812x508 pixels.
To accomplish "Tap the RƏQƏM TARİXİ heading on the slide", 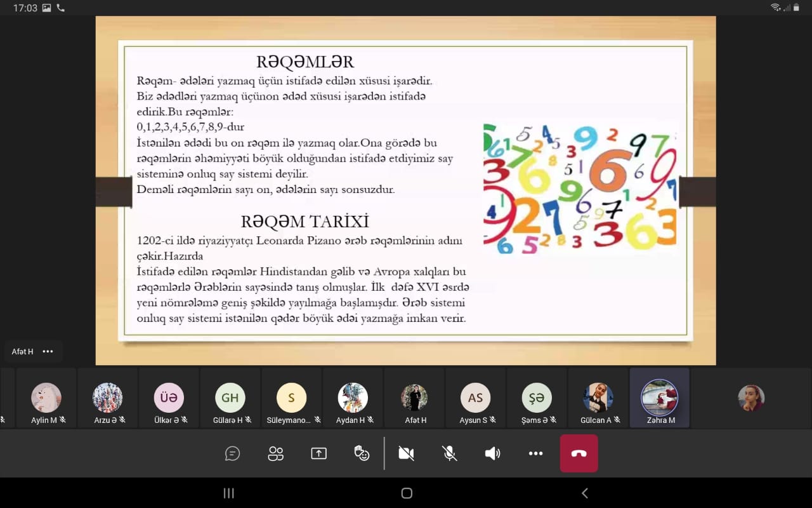I will [x=304, y=222].
